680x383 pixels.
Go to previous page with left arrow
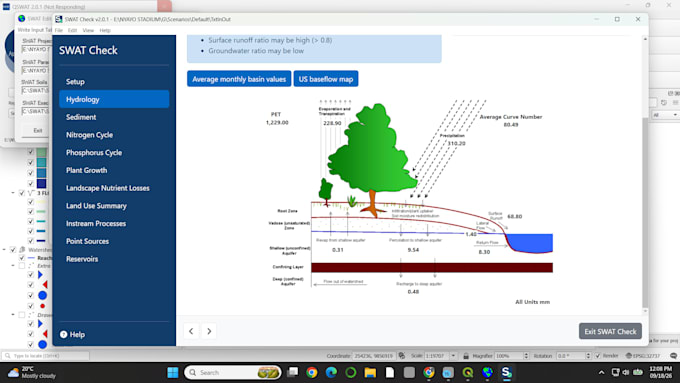tap(191, 331)
